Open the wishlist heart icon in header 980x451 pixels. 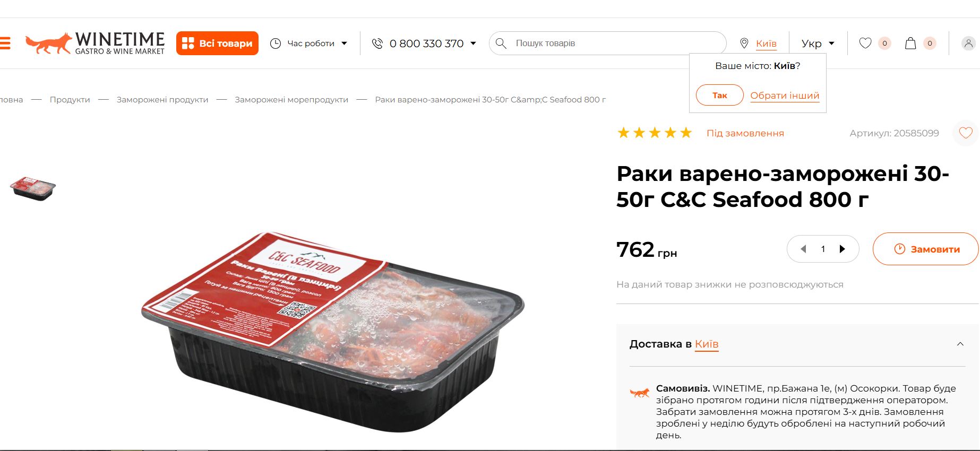(x=865, y=43)
